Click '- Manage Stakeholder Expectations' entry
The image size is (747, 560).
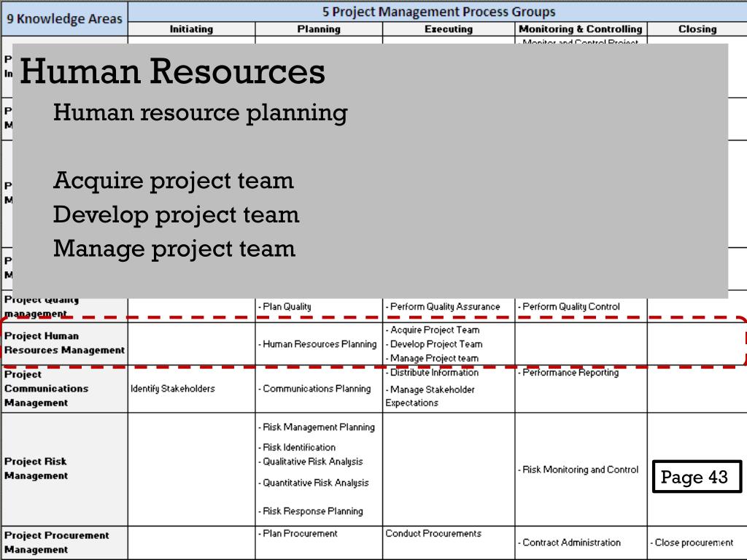point(430,396)
